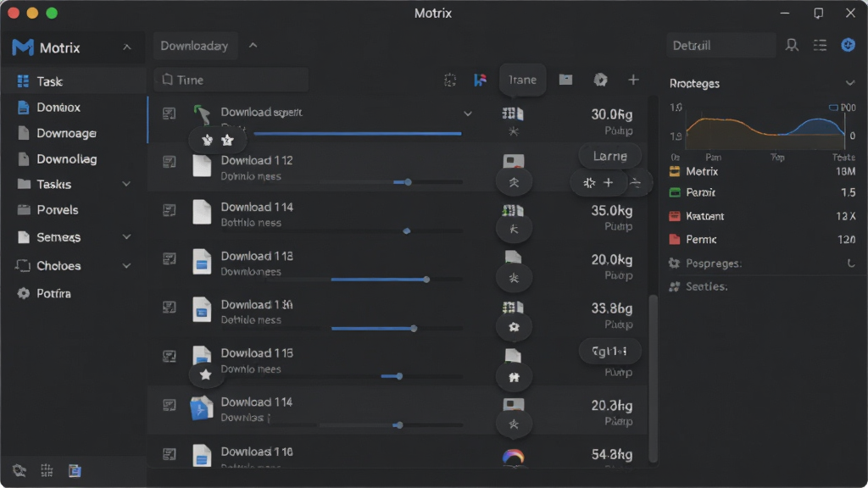
Task: Toggle checkbox for Download 112 row
Action: [x=170, y=162]
